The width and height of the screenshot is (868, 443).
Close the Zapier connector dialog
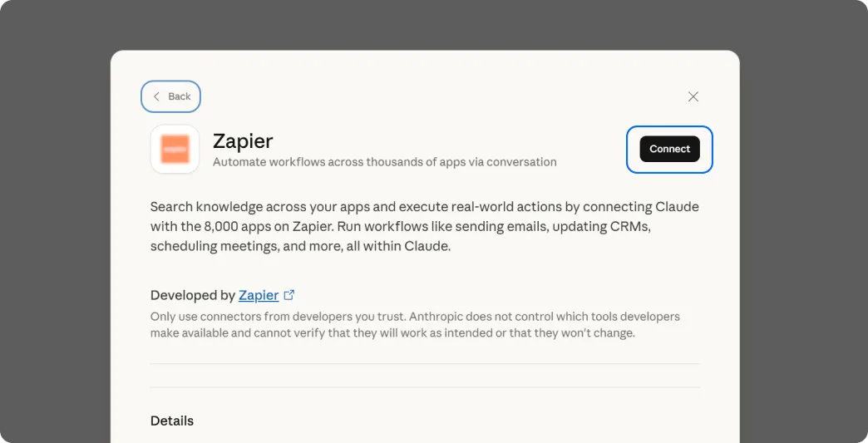[693, 96]
